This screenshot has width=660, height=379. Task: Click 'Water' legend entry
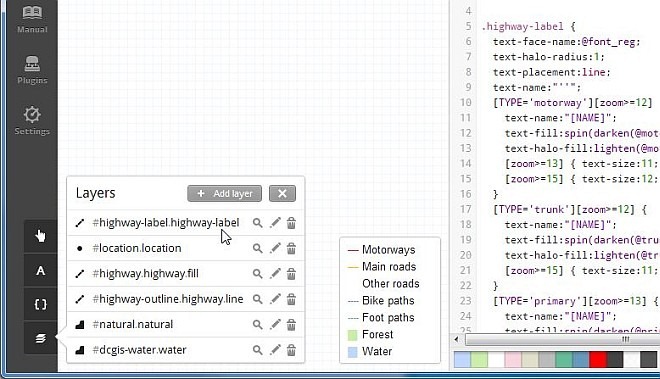[x=377, y=351]
